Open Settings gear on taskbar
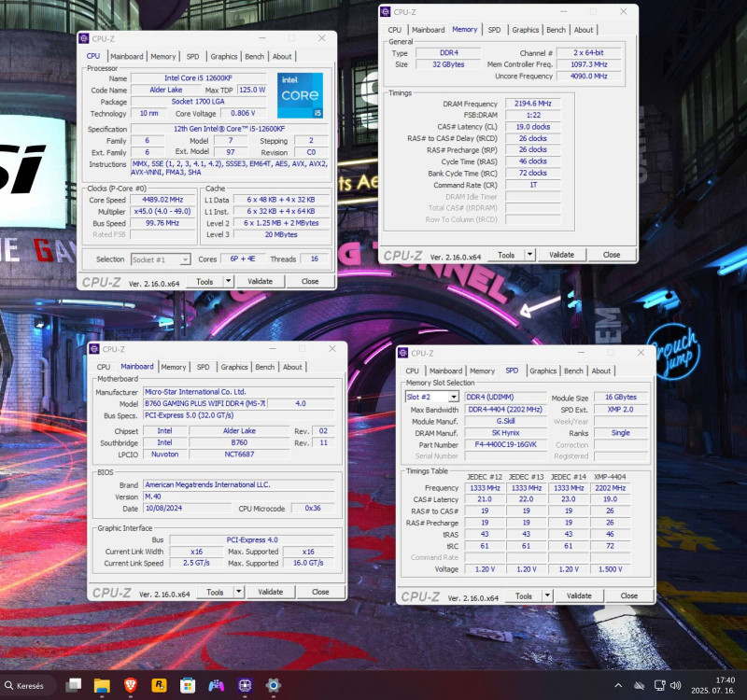Viewport: 747px width, 700px height. 274,685
